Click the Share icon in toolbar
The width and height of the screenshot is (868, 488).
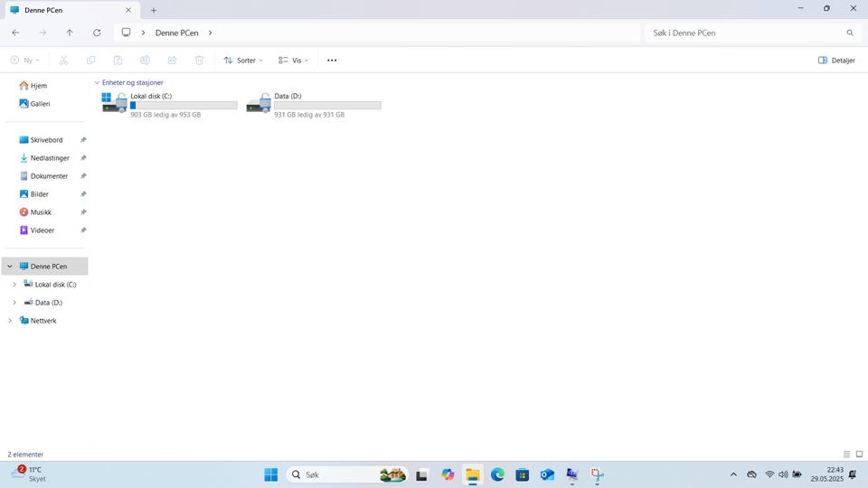[x=172, y=61]
